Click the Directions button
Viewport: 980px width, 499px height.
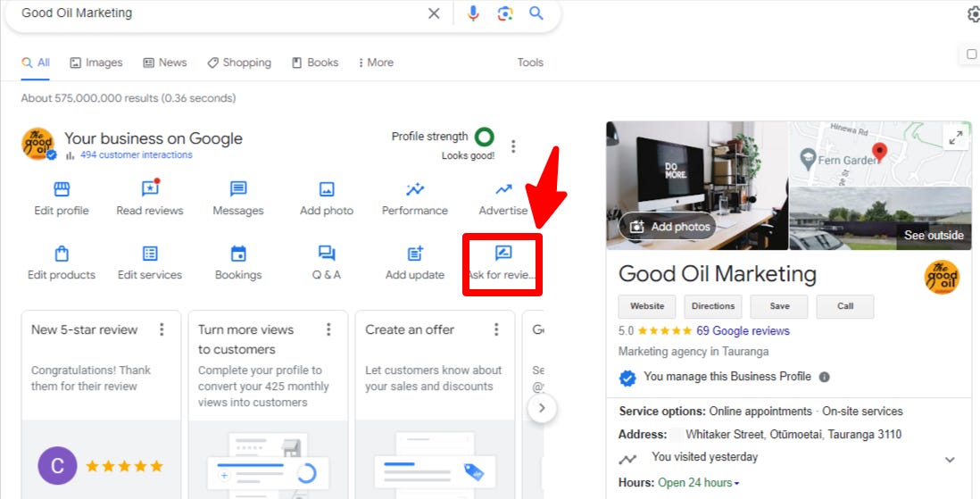pyautogui.click(x=713, y=306)
